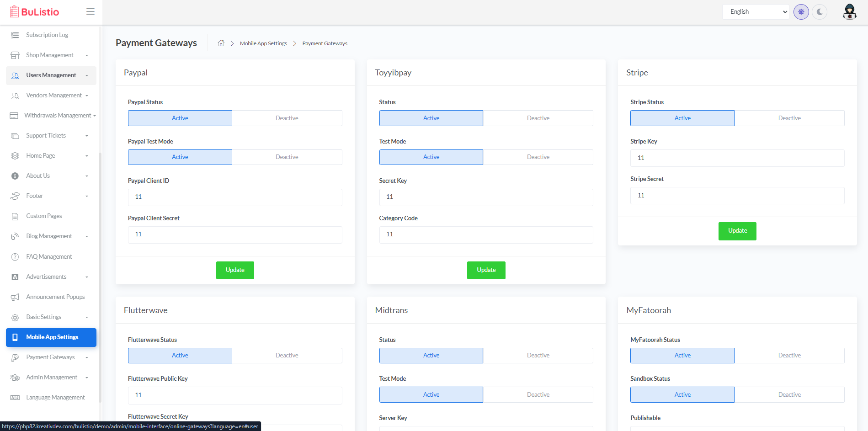Viewport: 868px width, 431px height.
Task: Set Flutterwave Status to Deactive
Action: point(287,355)
